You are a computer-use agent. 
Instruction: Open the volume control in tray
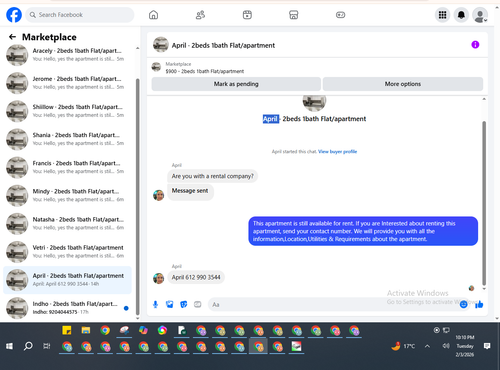(x=446, y=346)
